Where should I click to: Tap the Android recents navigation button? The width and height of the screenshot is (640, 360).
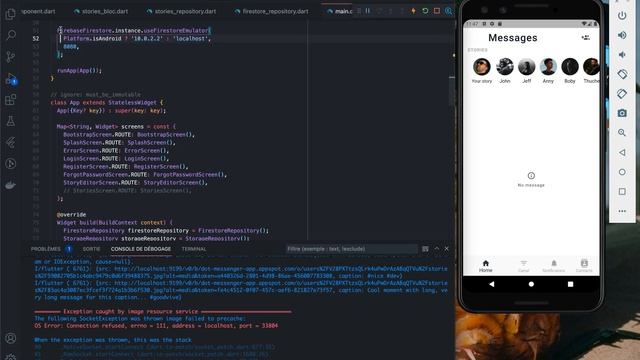click(x=570, y=284)
